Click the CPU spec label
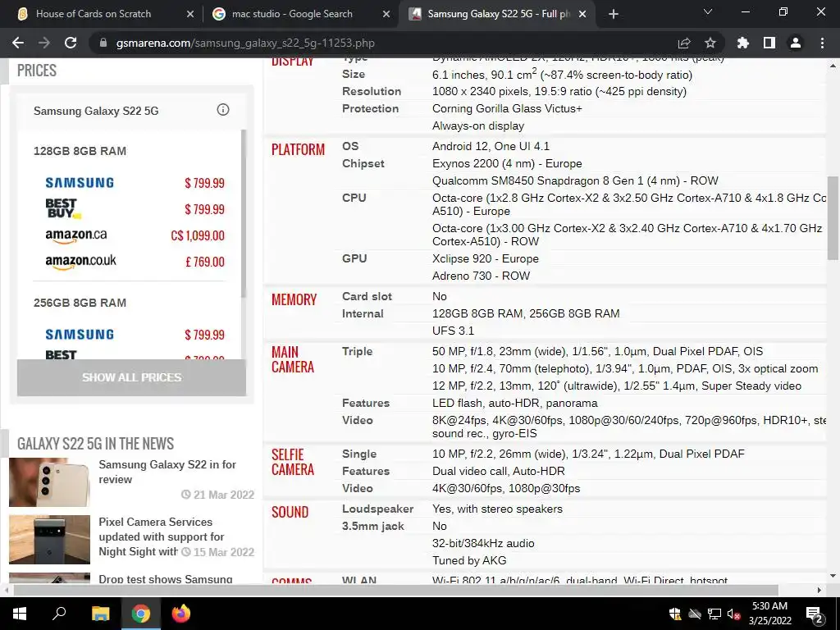 354,198
